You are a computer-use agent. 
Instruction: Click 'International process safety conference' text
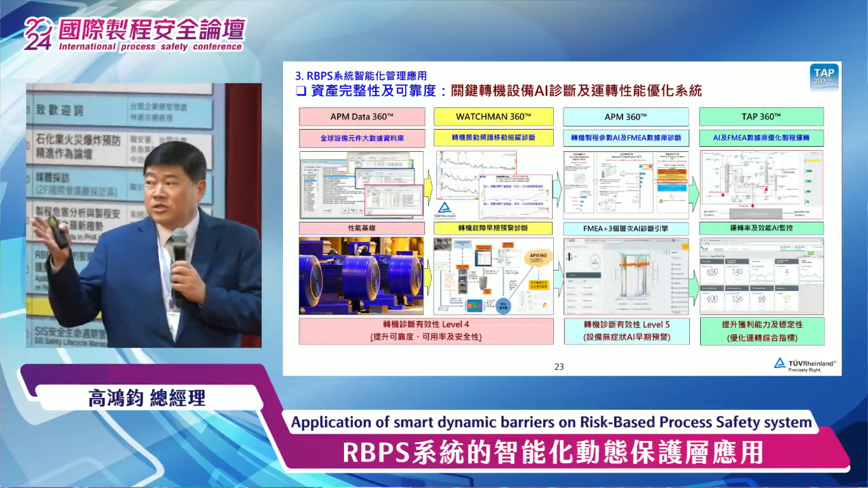coord(150,46)
